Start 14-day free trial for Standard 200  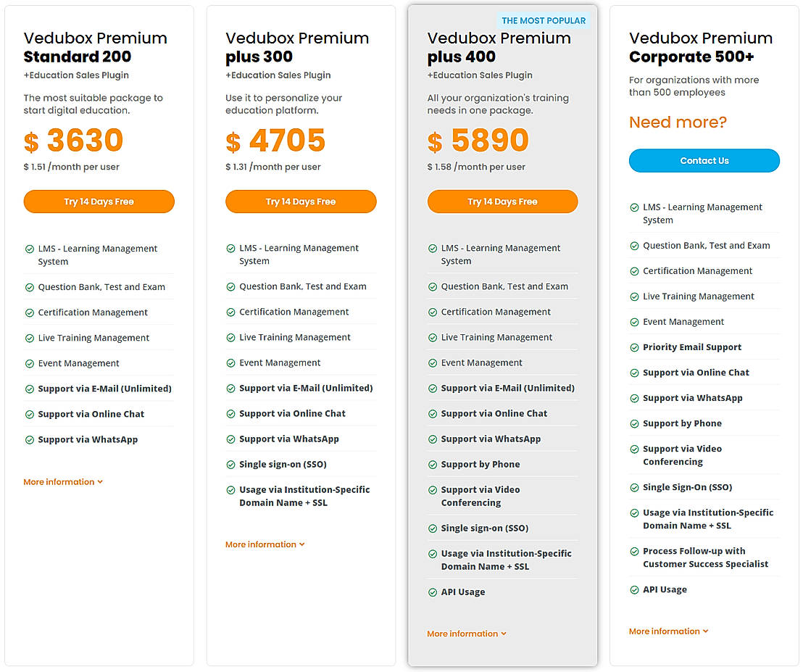pos(99,202)
